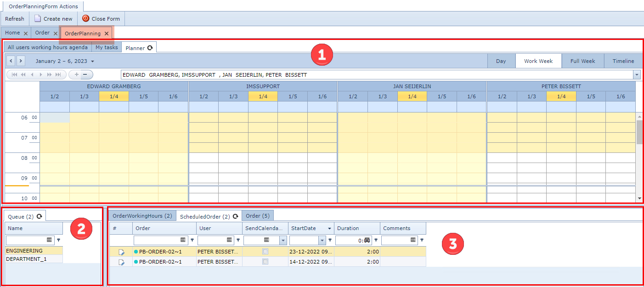
Task: Jump to first record in navigator
Action: click(14, 74)
